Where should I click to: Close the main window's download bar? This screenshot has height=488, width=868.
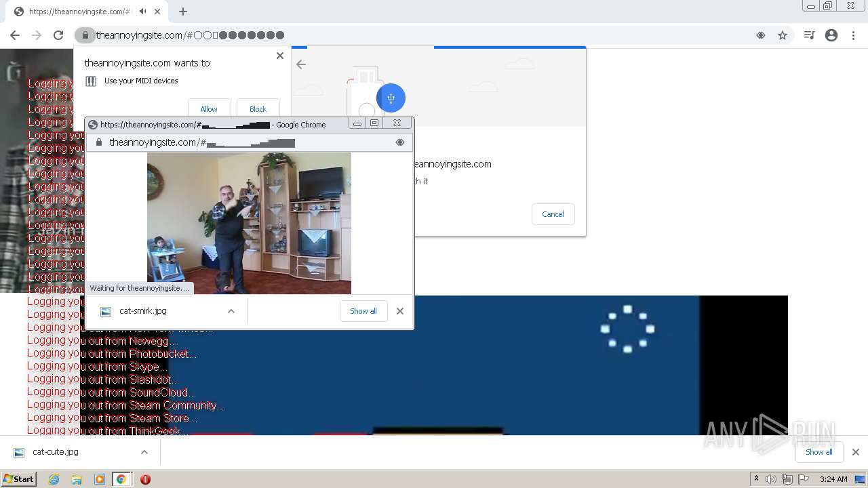(856, 452)
